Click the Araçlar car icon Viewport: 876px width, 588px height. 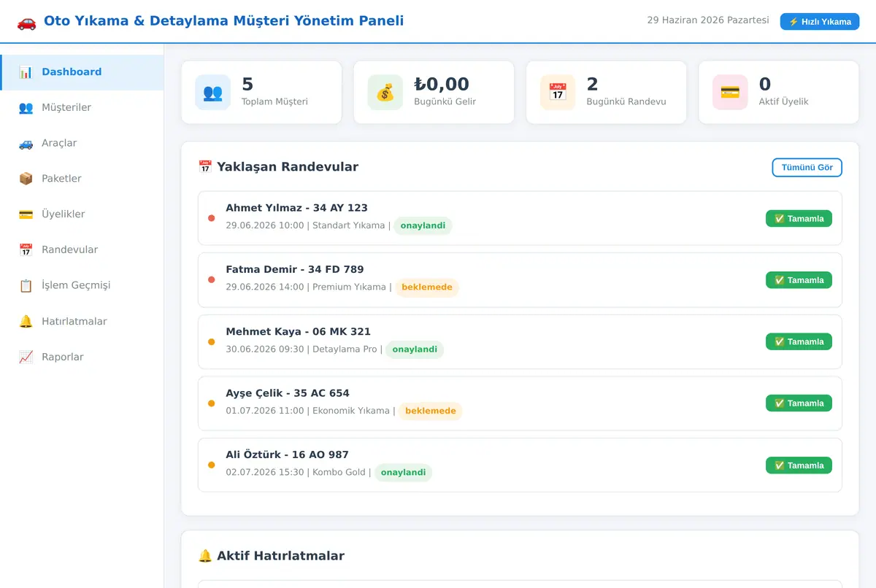(26, 144)
